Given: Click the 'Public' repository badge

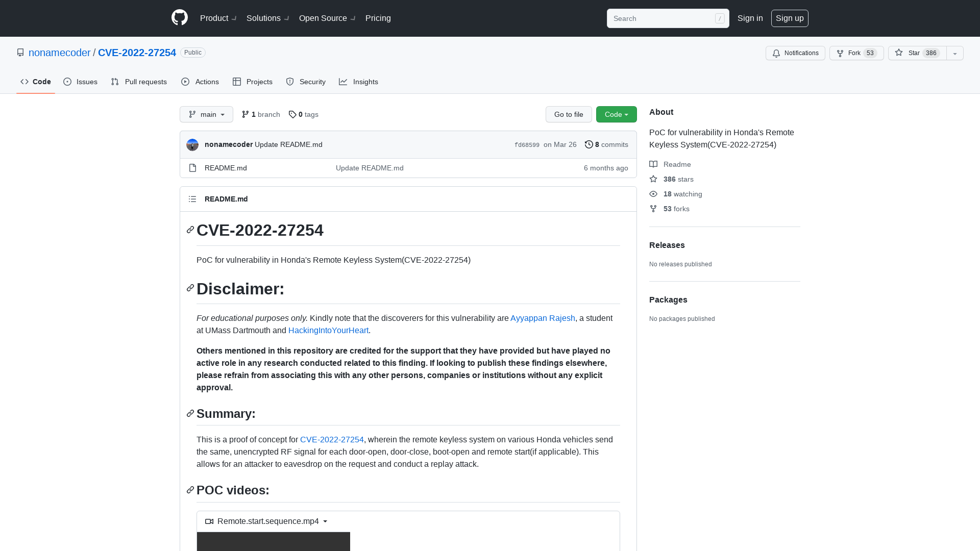Looking at the screenshot, I should coord(193,53).
